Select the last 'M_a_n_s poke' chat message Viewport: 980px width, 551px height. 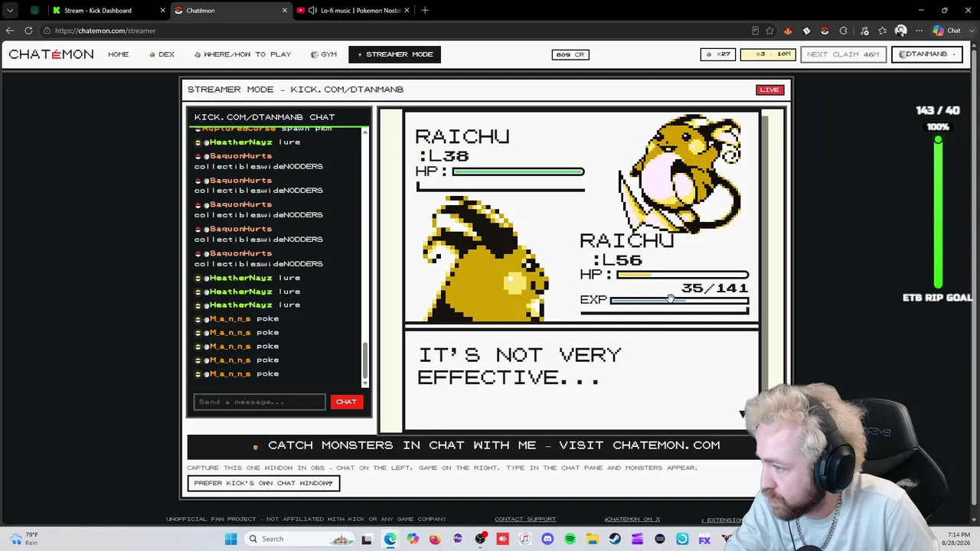pos(237,374)
